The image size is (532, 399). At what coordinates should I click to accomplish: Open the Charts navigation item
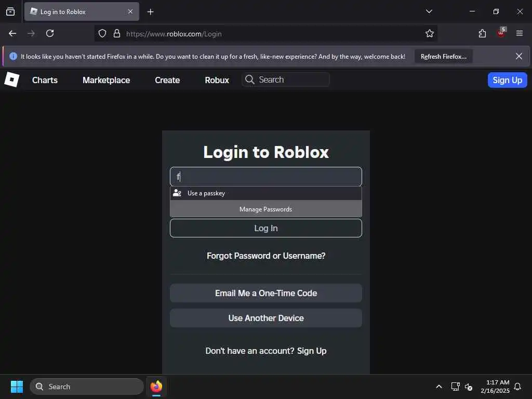(45, 80)
